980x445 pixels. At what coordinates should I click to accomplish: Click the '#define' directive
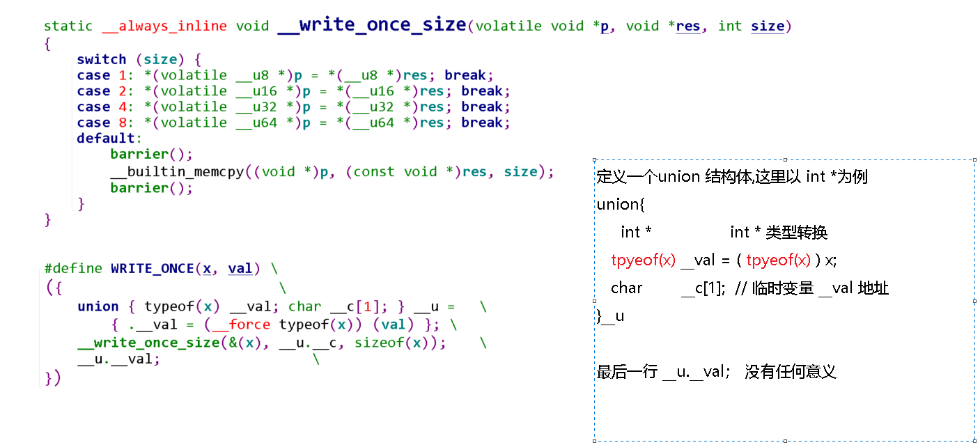coord(72,269)
